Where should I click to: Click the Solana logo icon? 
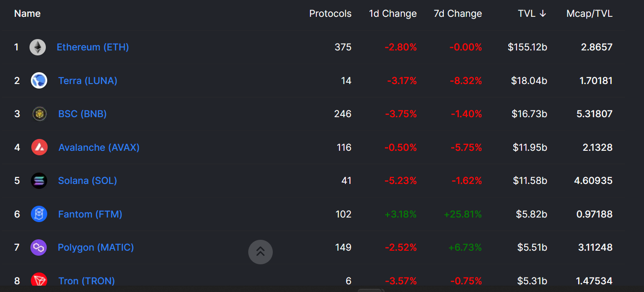(39, 181)
